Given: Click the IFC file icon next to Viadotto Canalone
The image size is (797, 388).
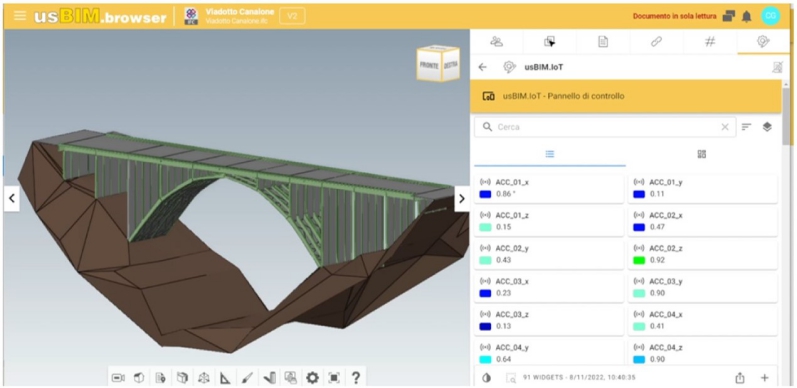Looking at the screenshot, I should (192, 16).
